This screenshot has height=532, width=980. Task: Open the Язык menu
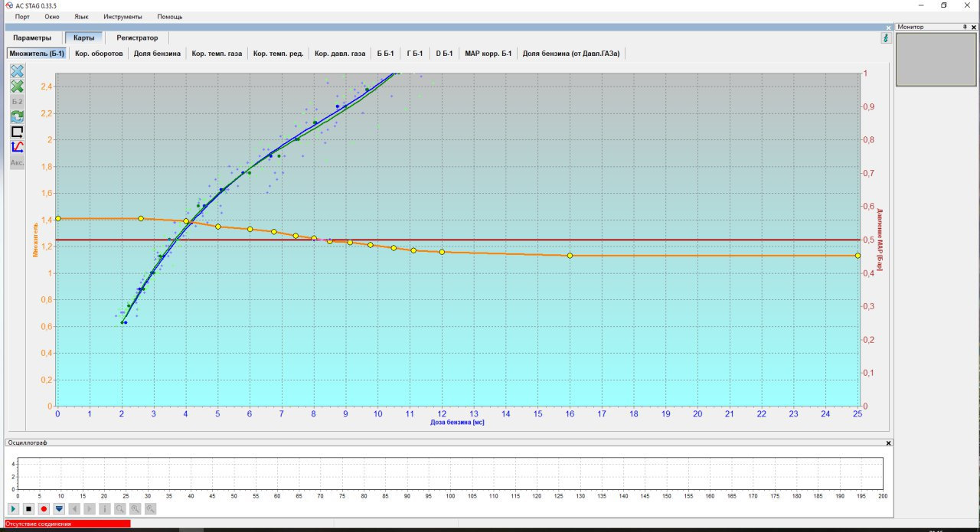(81, 16)
